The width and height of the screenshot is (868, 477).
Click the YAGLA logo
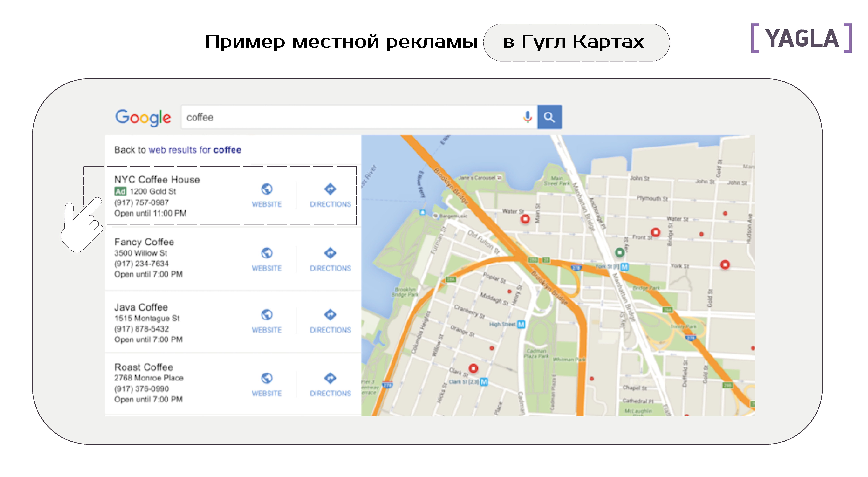802,38
